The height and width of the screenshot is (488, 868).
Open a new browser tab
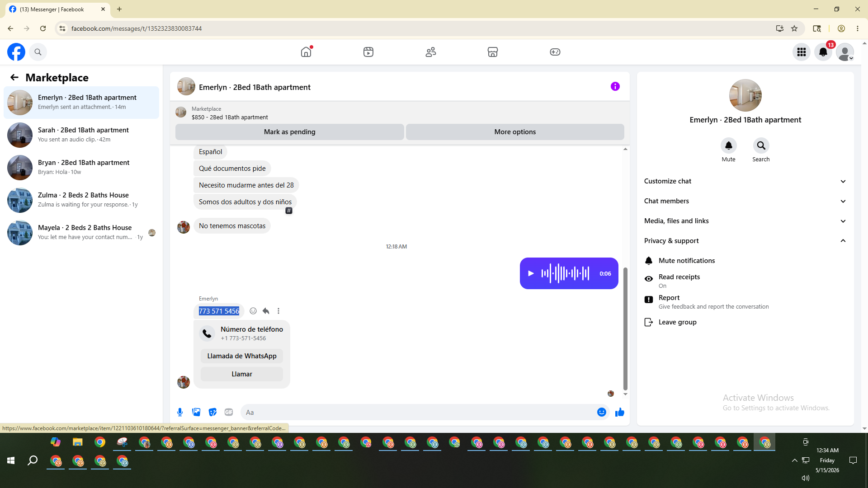click(x=119, y=9)
